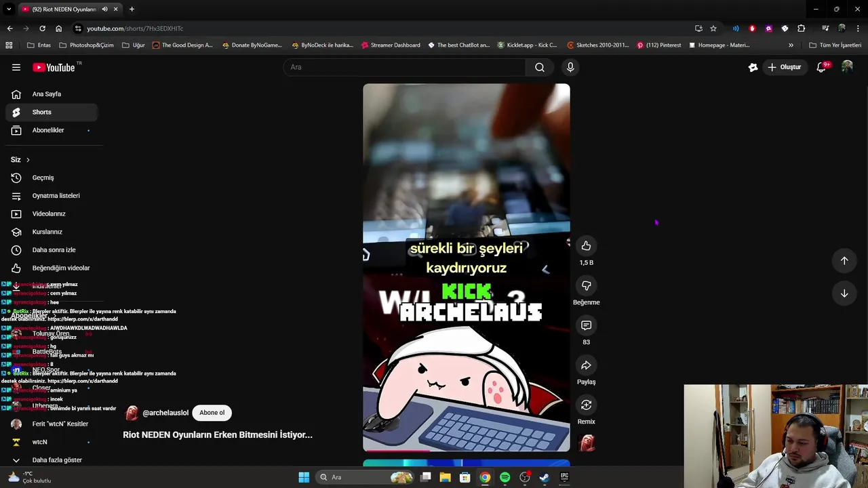Click the YouTube search field
The height and width of the screenshot is (488, 868).
pyautogui.click(x=404, y=67)
